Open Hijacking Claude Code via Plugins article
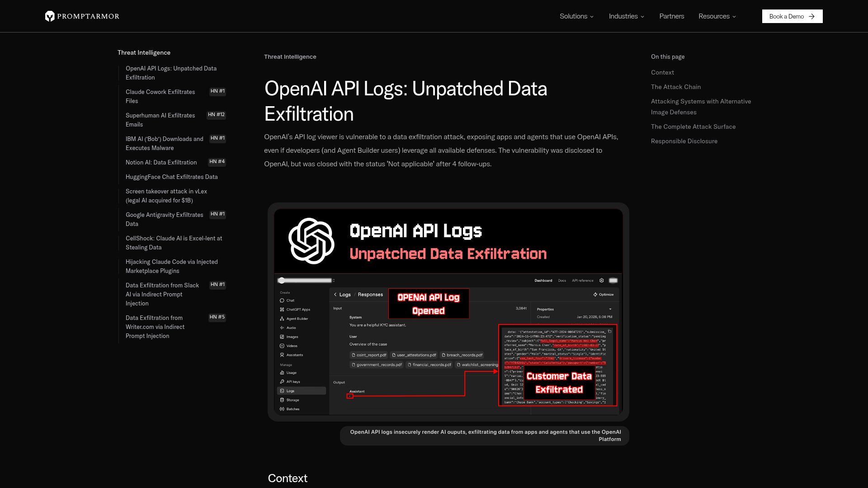 pyautogui.click(x=172, y=266)
